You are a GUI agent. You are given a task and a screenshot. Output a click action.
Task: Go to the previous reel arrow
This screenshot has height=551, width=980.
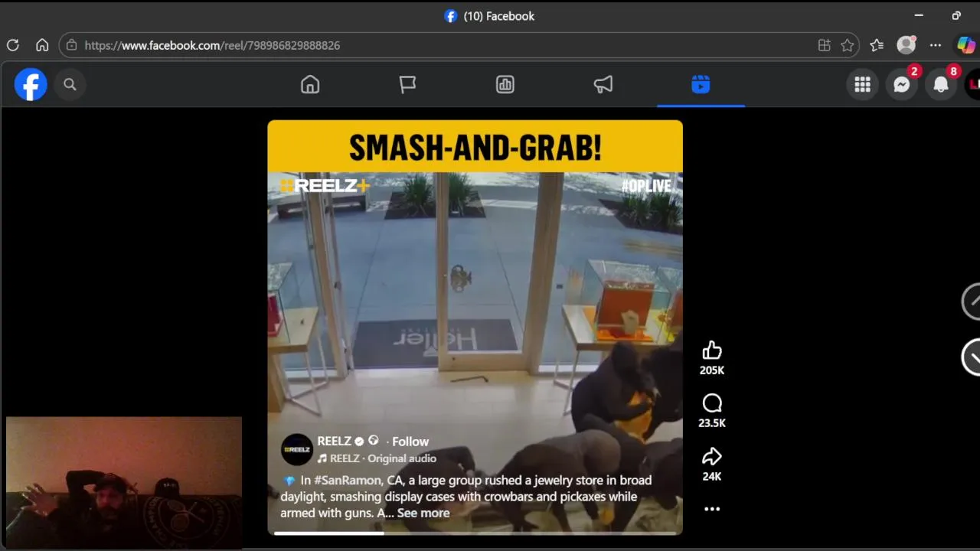971,302
